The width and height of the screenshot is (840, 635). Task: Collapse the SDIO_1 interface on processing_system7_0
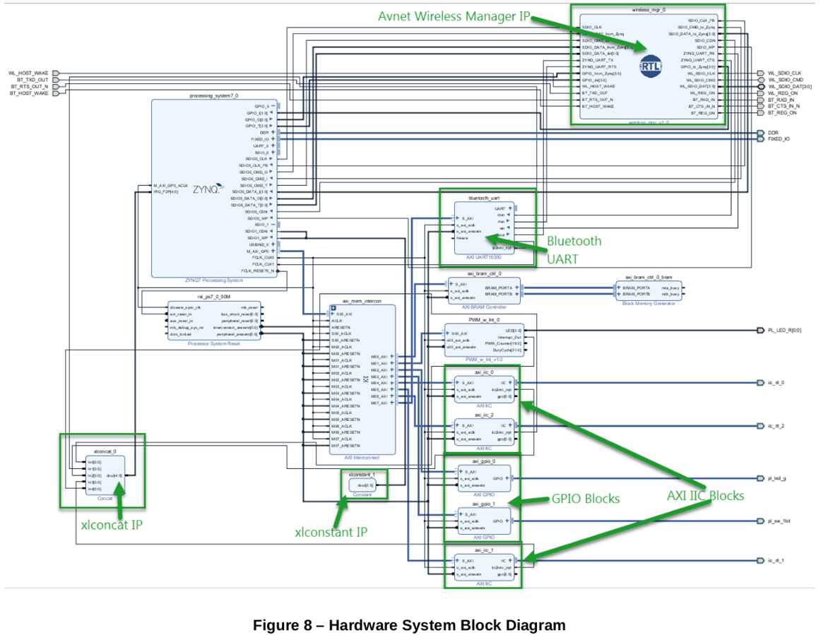273,225
